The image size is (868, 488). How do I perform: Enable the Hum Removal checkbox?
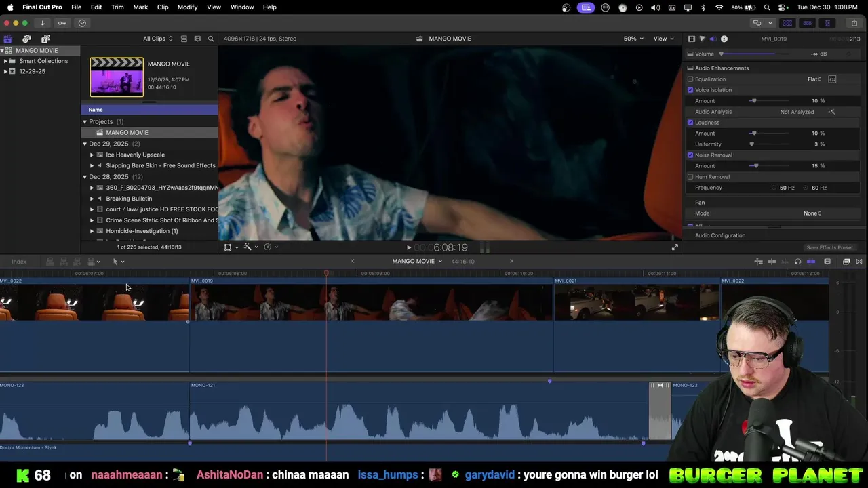pyautogui.click(x=690, y=177)
